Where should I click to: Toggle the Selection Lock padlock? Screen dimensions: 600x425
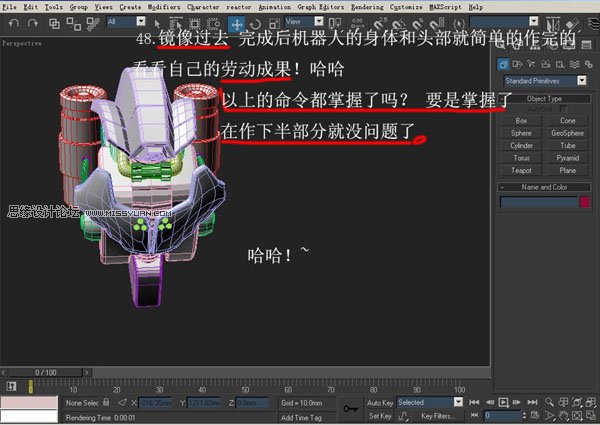pos(106,402)
